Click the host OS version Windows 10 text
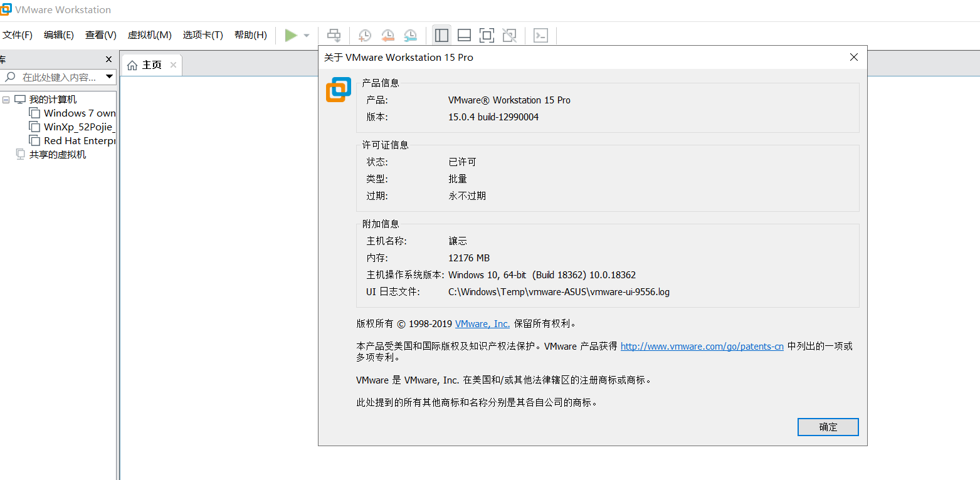The image size is (980, 480). (542, 275)
